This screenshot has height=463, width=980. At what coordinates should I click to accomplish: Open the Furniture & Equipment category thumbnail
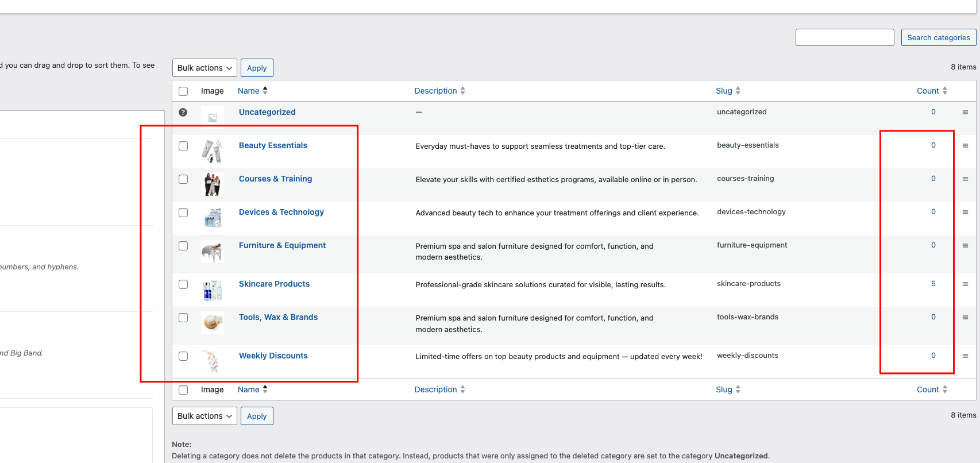click(213, 251)
